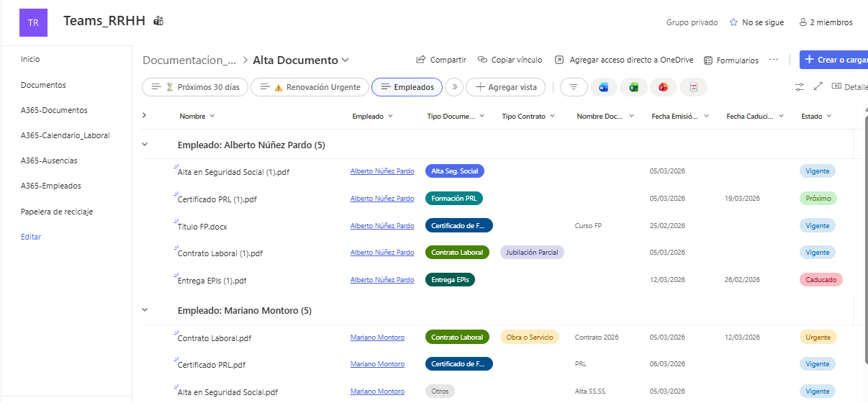The image size is (868, 403).
Task: Filter by PDF files icon
Action: point(694,87)
